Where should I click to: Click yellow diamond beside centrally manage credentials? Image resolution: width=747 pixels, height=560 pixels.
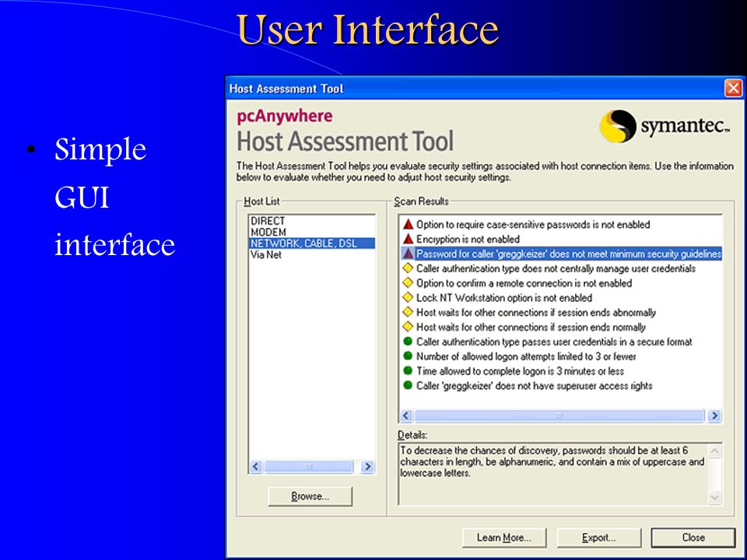pos(408,268)
